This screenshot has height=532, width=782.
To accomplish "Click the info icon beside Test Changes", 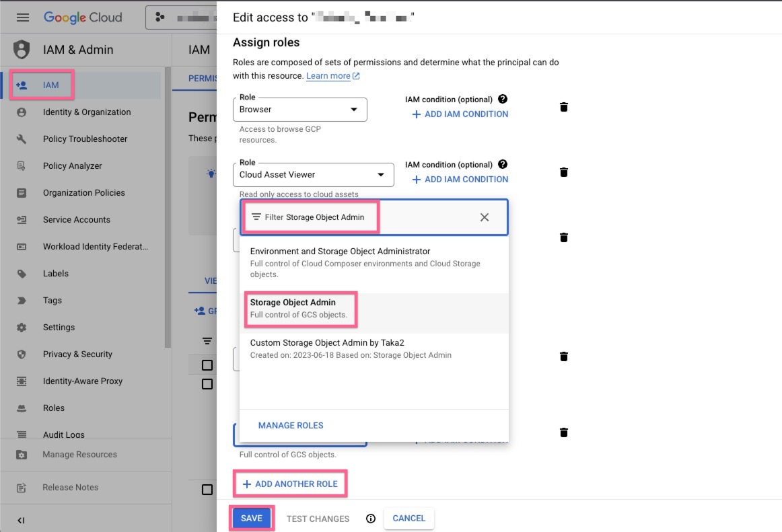I will (x=371, y=519).
